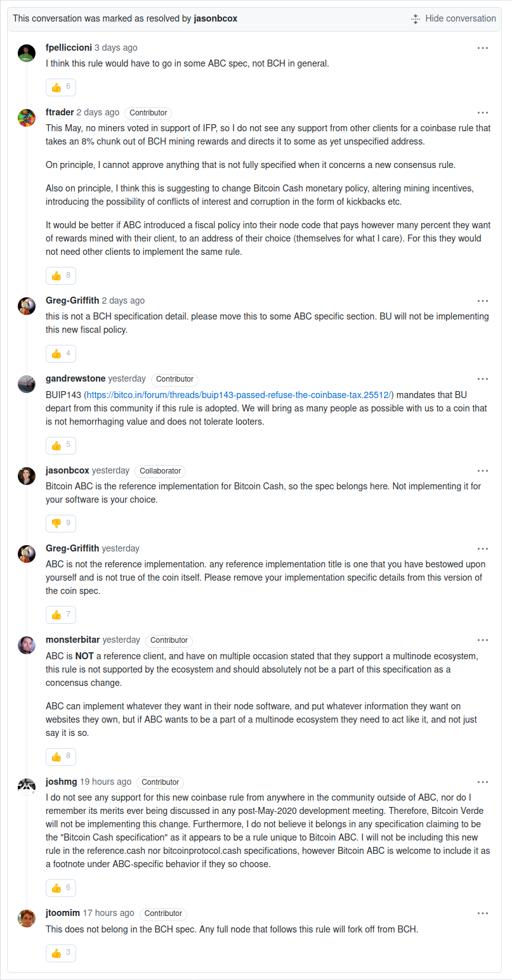Open joshmg's comment options menu

pyautogui.click(x=483, y=782)
